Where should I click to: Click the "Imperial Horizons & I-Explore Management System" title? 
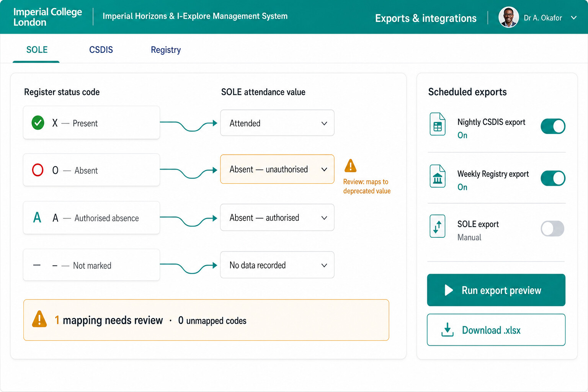pyautogui.click(x=195, y=16)
